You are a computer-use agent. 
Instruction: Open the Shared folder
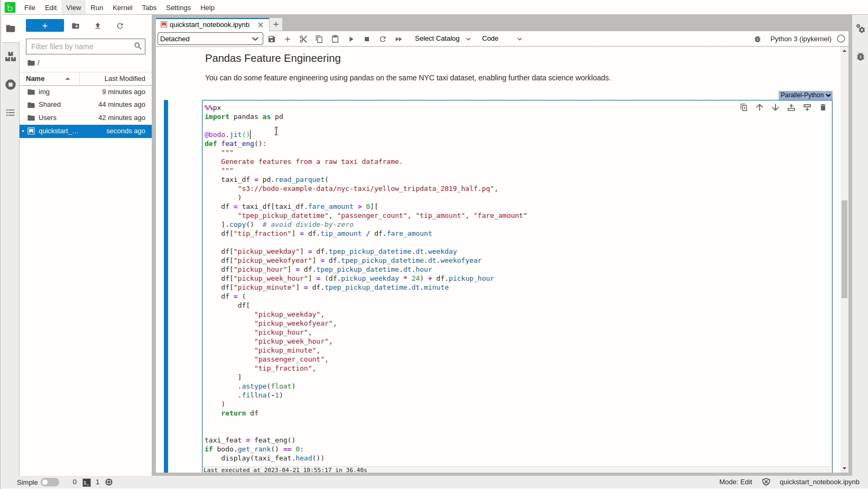click(x=50, y=105)
